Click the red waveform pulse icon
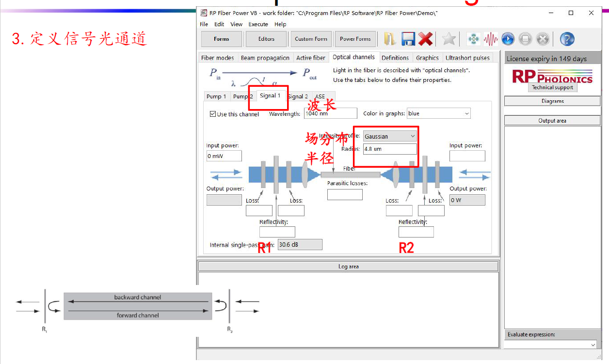This screenshot has height=364, width=609. pyautogui.click(x=491, y=39)
